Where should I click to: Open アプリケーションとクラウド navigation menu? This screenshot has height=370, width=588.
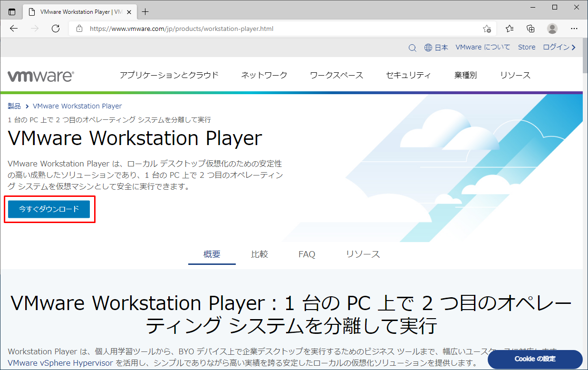169,75
